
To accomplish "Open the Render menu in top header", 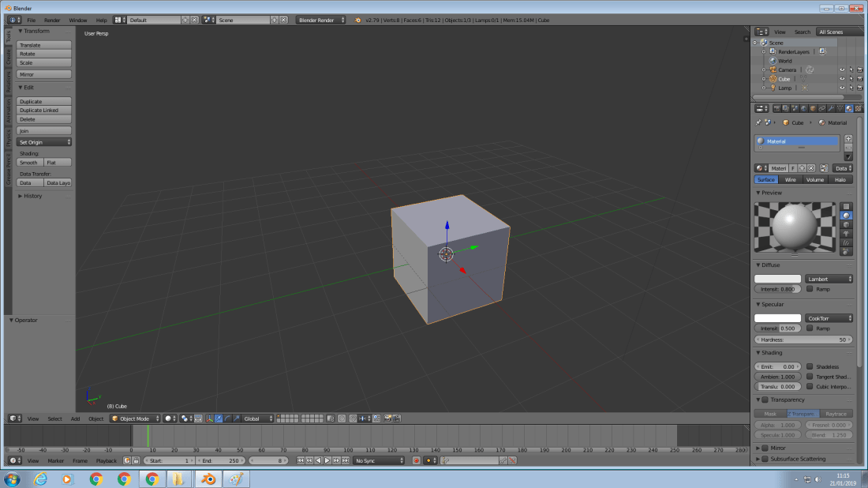I will click(51, 20).
